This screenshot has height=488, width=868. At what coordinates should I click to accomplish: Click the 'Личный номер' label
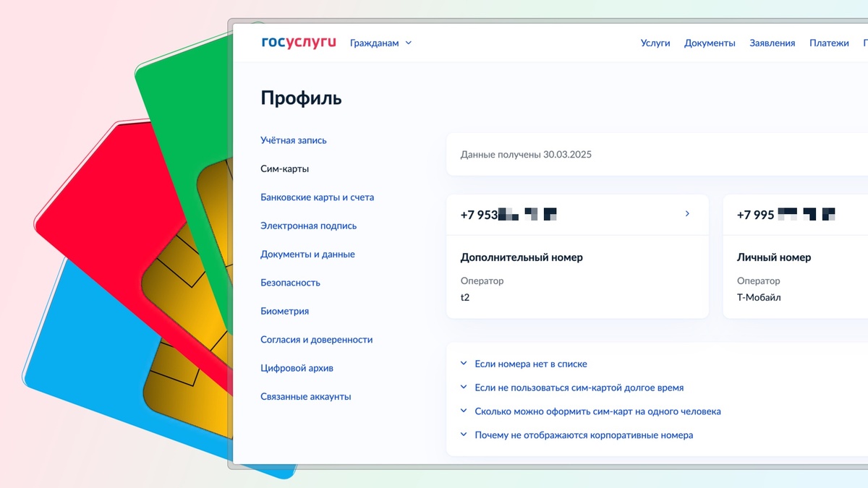coord(774,257)
